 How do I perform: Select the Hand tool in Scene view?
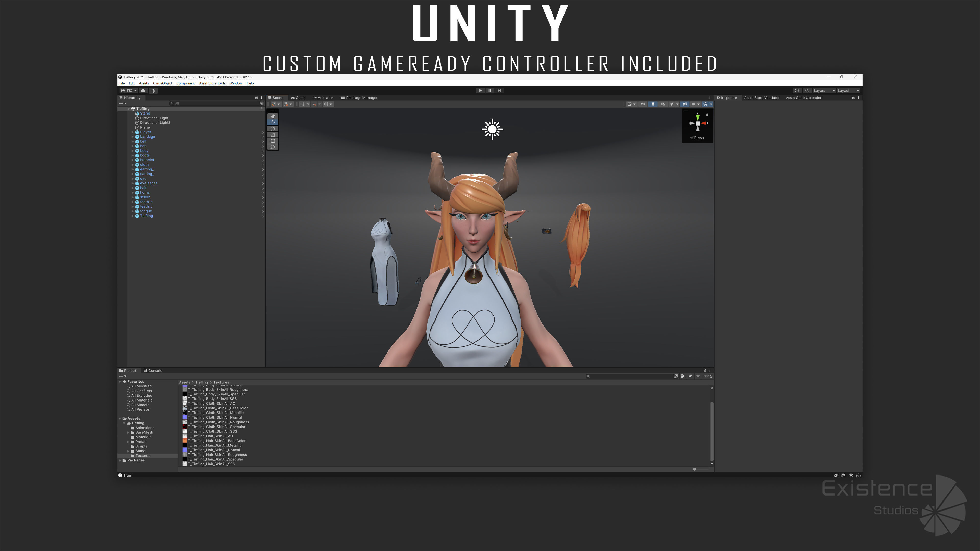pos(272,116)
